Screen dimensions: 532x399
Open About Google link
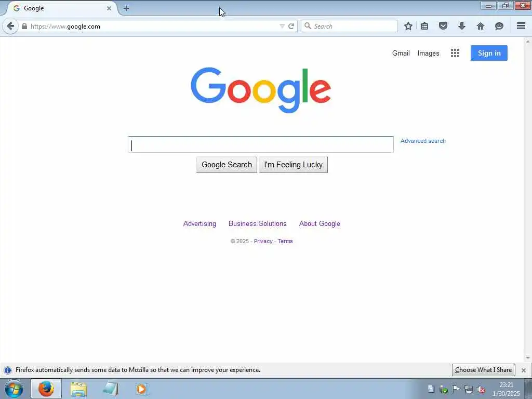pyautogui.click(x=320, y=223)
